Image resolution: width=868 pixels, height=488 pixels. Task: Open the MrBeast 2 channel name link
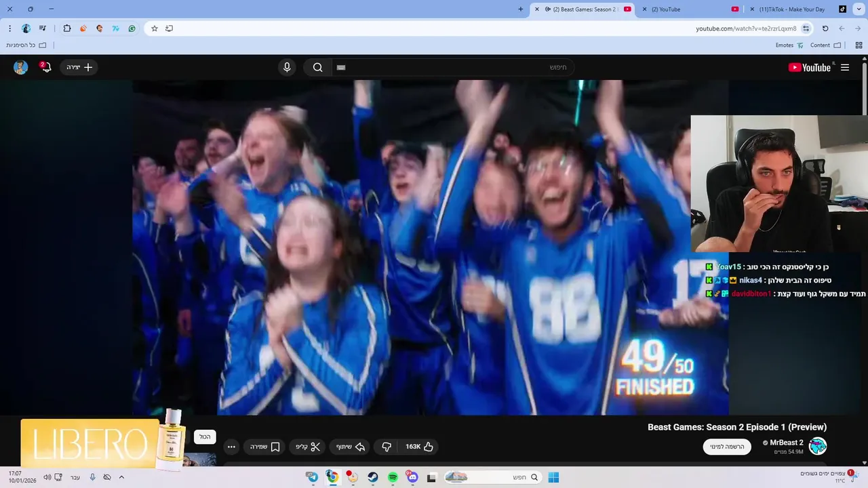pyautogui.click(x=787, y=443)
